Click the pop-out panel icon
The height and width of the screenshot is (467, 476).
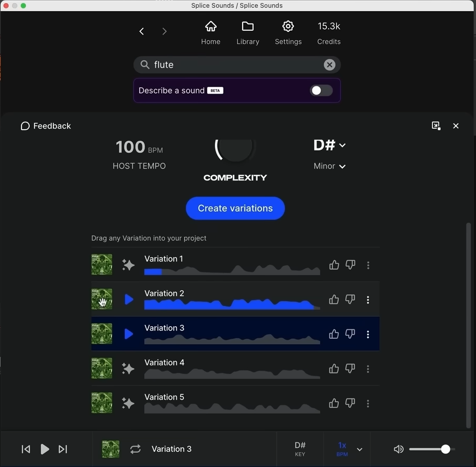(x=436, y=126)
